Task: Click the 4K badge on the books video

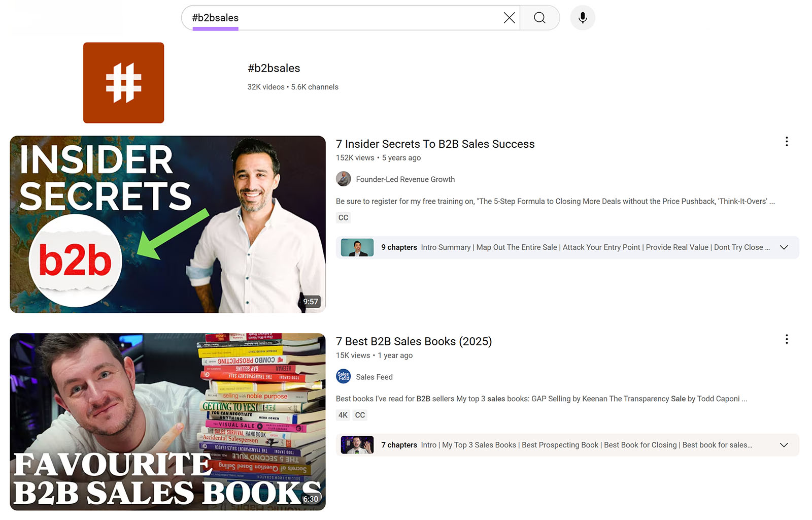Action: click(x=343, y=415)
